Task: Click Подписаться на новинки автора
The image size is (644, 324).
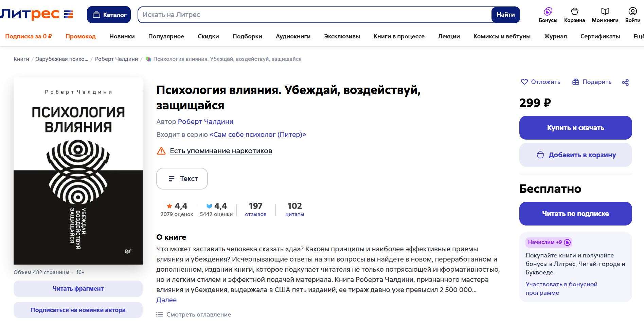Action: pyautogui.click(x=78, y=310)
